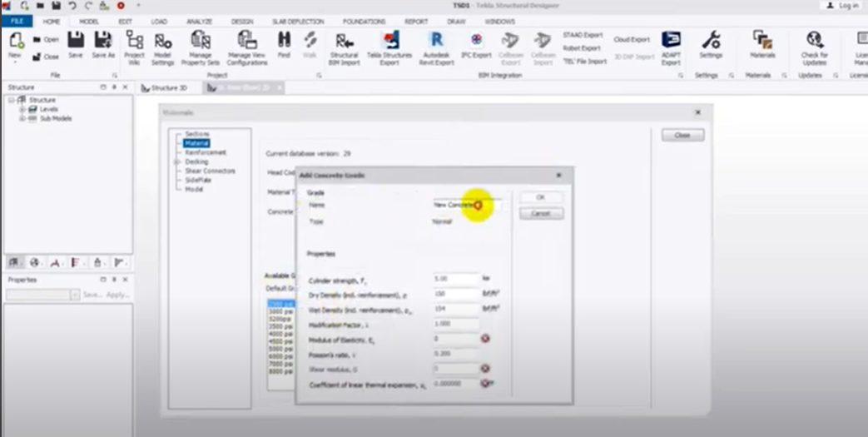Select the Structure tree tab icon below Structure panel
Image resolution: width=868 pixels, height=437 pixels.
[x=14, y=262]
